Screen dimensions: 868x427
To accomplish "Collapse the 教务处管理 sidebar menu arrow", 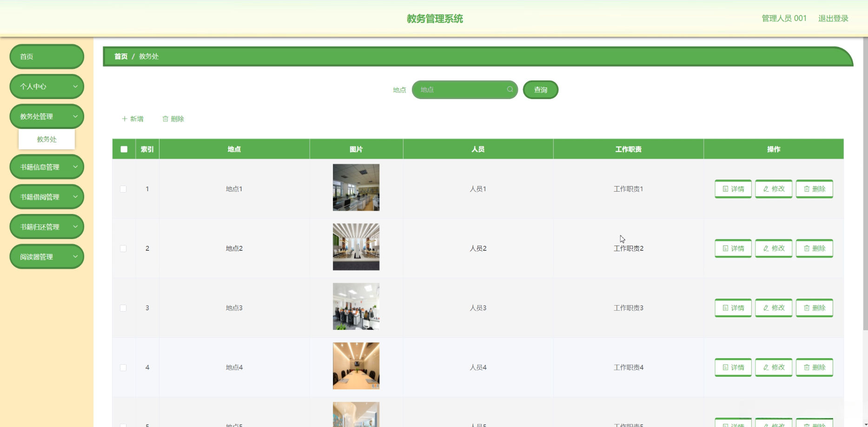I will pos(75,116).
